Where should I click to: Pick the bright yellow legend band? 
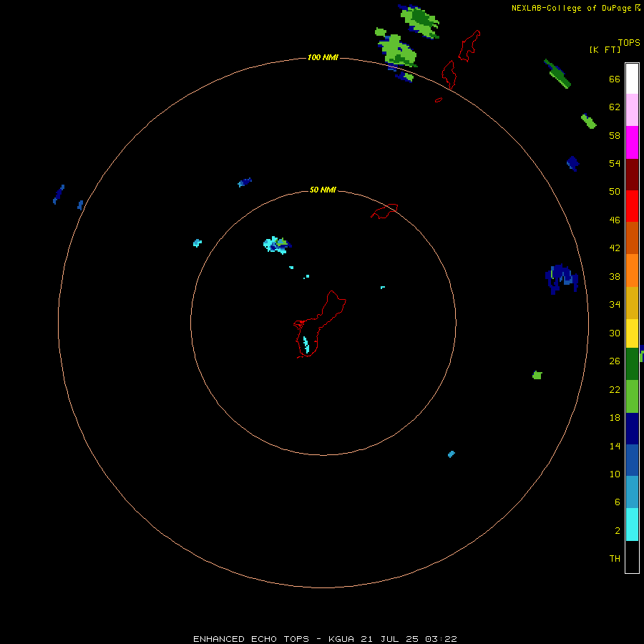632,333
